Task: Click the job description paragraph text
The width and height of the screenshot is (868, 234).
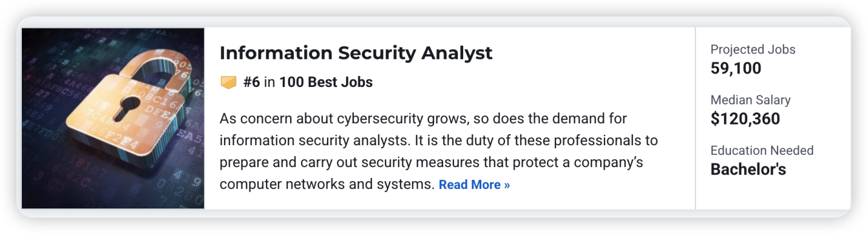Action: (x=439, y=151)
